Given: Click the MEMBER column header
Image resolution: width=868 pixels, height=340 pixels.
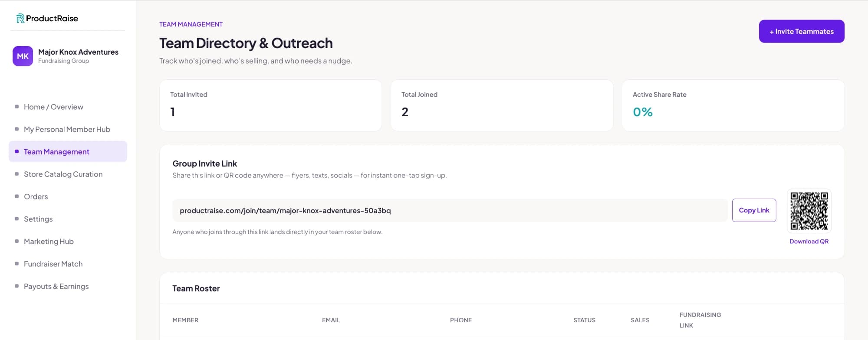Looking at the screenshot, I should click(x=185, y=320).
